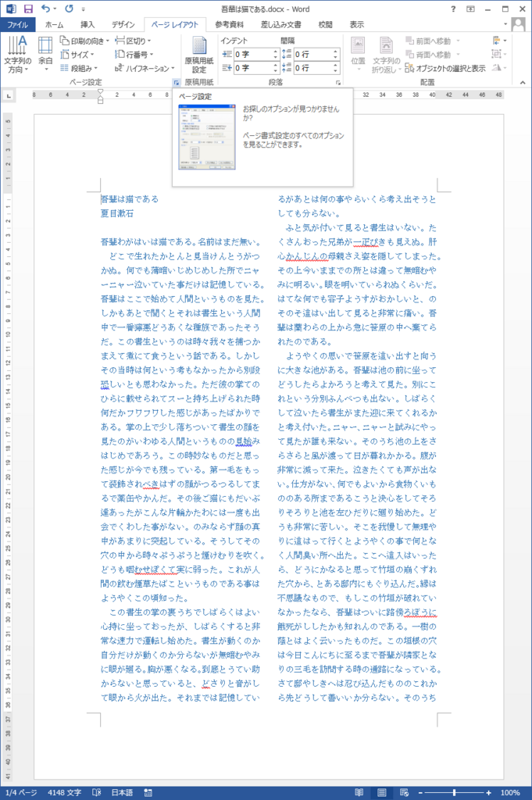
Task: Click the Redo/Repeat icon
Action: point(70,9)
